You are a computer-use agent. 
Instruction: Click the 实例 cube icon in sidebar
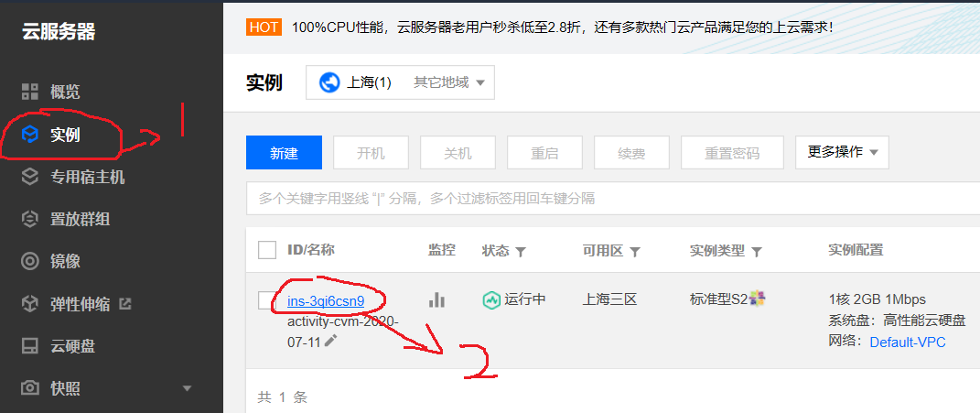[29, 134]
